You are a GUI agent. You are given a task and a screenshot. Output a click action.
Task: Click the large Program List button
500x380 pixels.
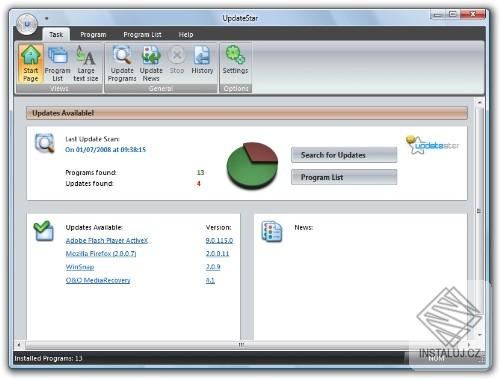tap(344, 177)
